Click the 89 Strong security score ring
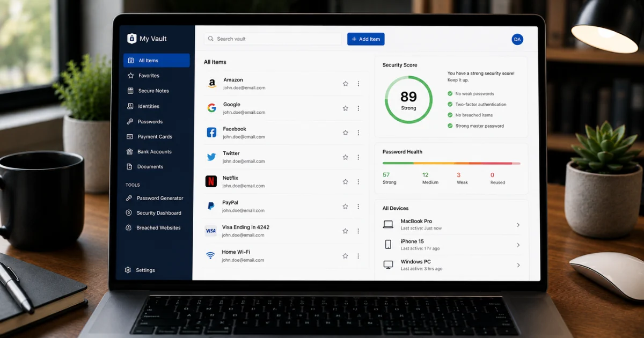This screenshot has width=644, height=338. [x=408, y=100]
